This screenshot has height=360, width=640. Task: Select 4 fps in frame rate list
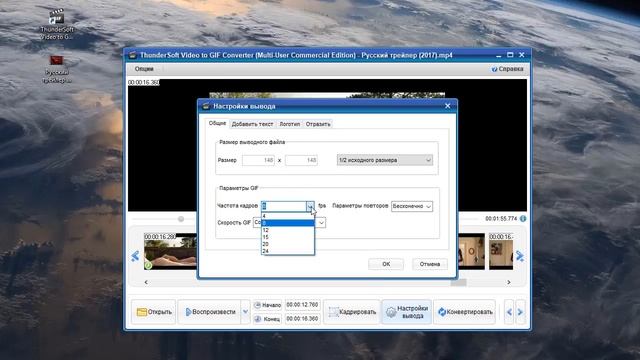[288, 216]
